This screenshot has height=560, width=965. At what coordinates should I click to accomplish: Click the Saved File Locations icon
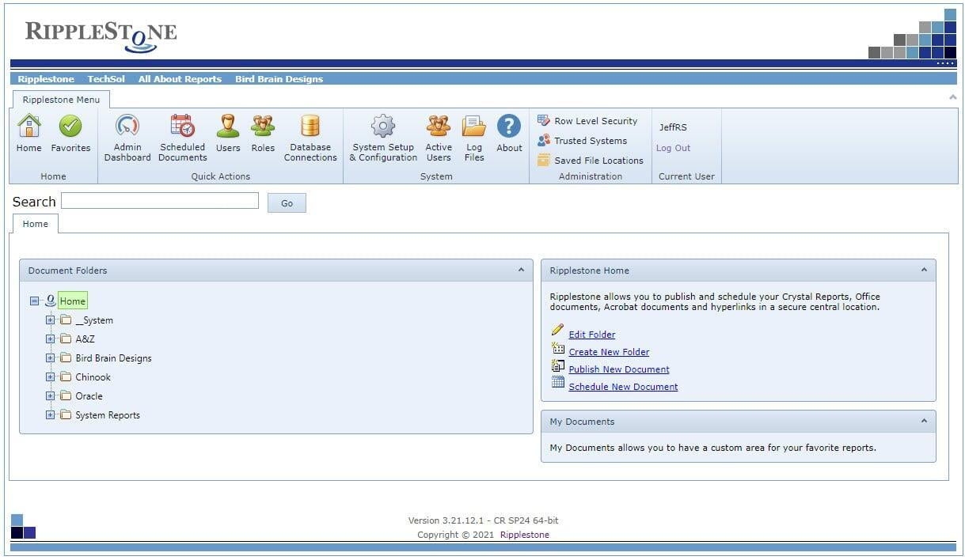pyautogui.click(x=544, y=160)
